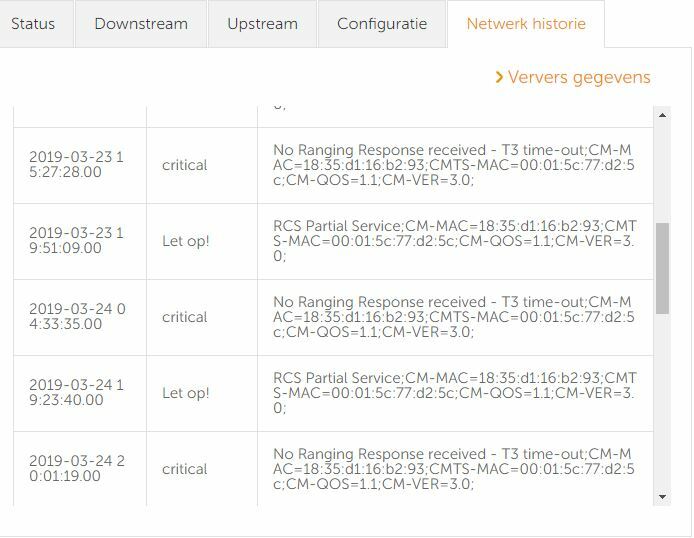Select the 2019-03-24 04:33:35 timestamp cell

coord(80,317)
